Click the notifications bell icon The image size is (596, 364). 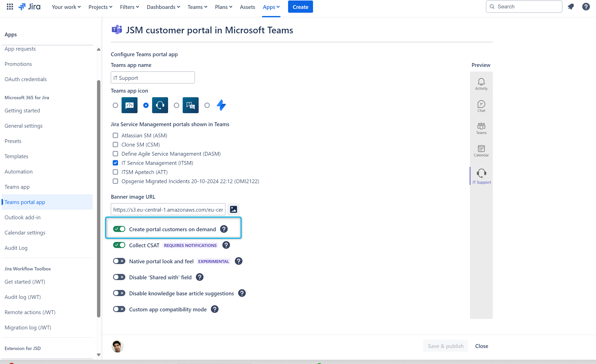pos(571,7)
